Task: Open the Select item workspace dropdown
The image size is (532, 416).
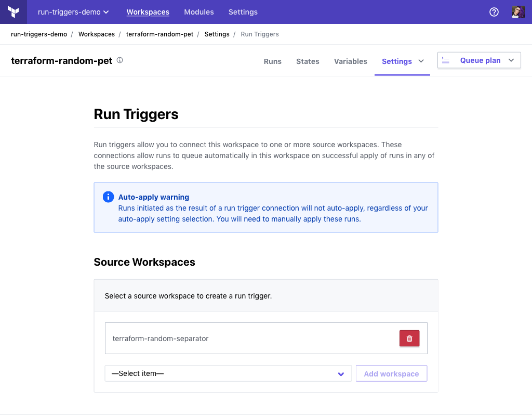Action: tap(228, 373)
